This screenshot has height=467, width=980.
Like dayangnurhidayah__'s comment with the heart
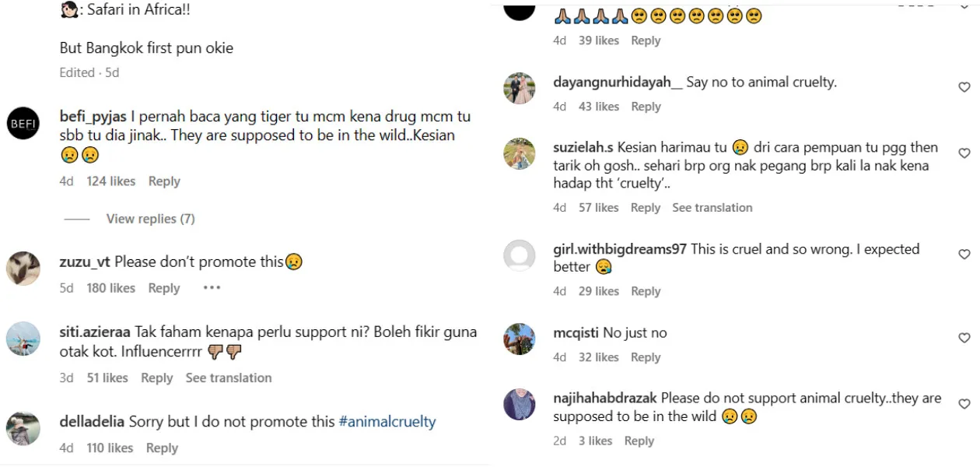pyautogui.click(x=964, y=87)
